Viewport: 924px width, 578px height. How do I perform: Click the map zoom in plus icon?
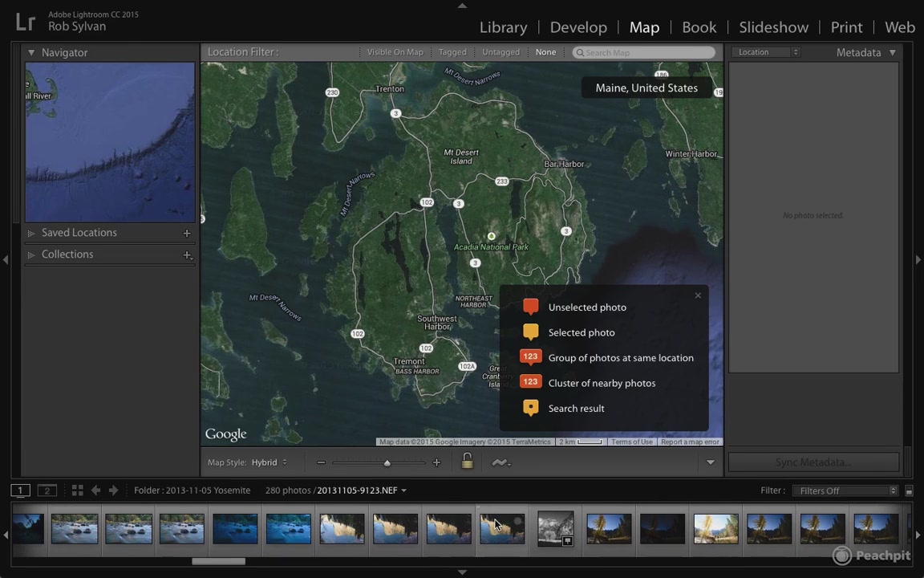(436, 462)
